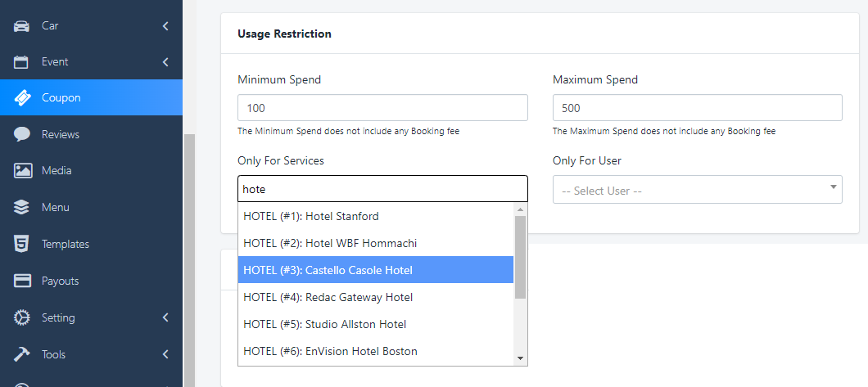Image resolution: width=868 pixels, height=387 pixels.
Task: Click the Menu layers icon
Action: coord(22,208)
